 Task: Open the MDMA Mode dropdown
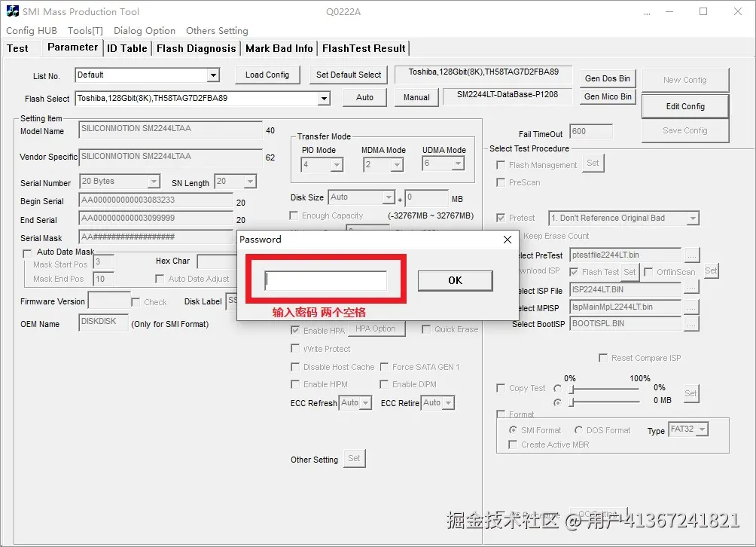tap(397, 165)
